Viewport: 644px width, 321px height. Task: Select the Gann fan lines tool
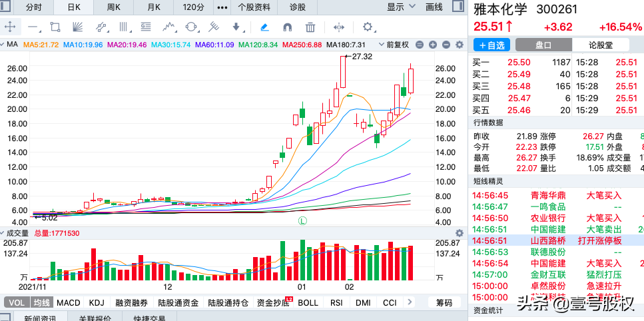78,27
